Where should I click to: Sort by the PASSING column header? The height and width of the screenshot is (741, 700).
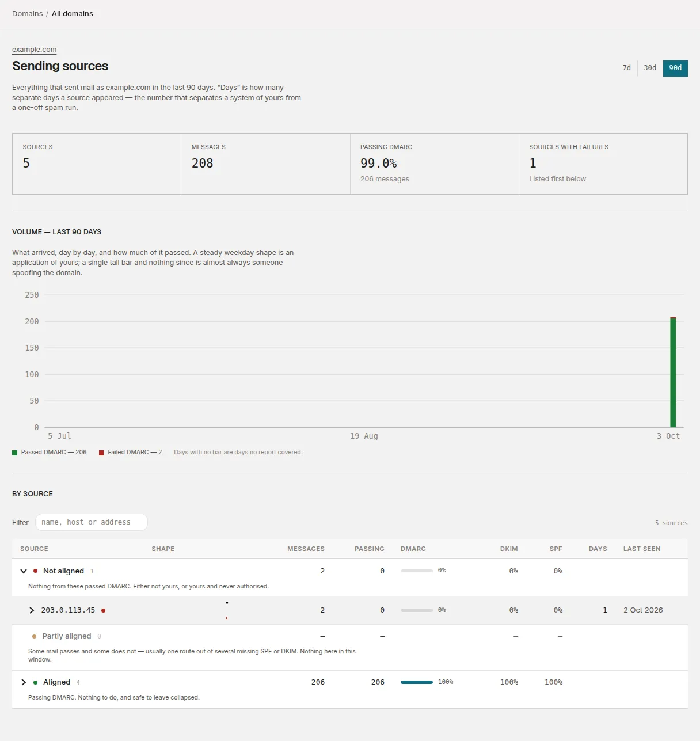pyautogui.click(x=369, y=549)
